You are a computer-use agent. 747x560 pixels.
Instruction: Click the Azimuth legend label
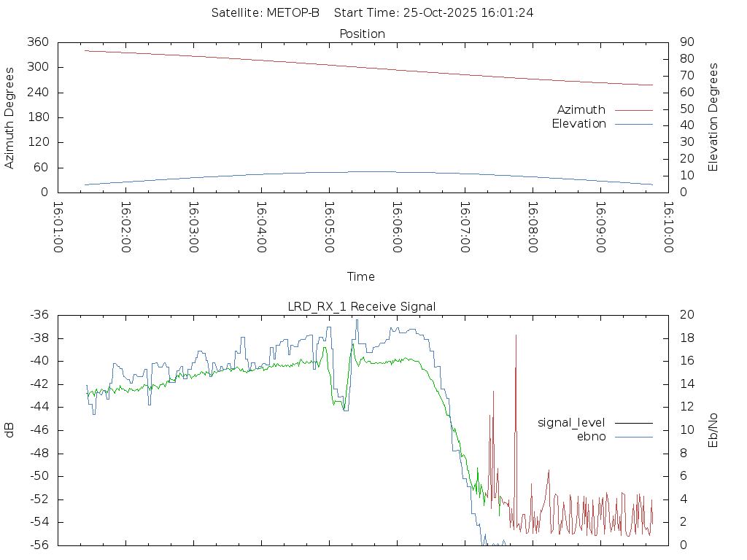[x=581, y=110]
